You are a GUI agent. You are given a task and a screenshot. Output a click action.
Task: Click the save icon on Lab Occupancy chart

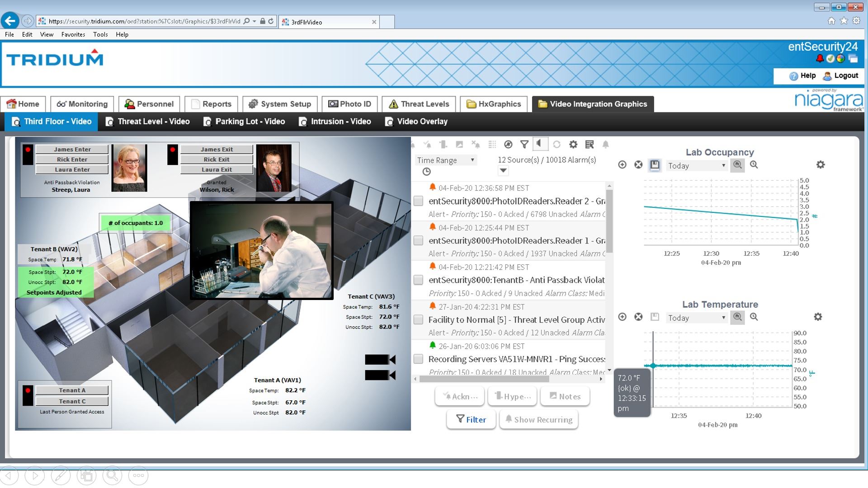(655, 165)
